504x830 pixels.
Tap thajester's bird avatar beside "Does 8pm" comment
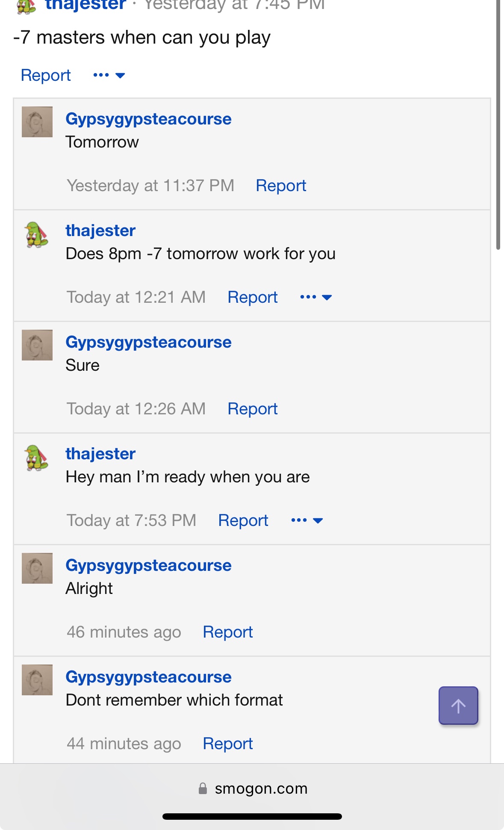click(x=37, y=234)
